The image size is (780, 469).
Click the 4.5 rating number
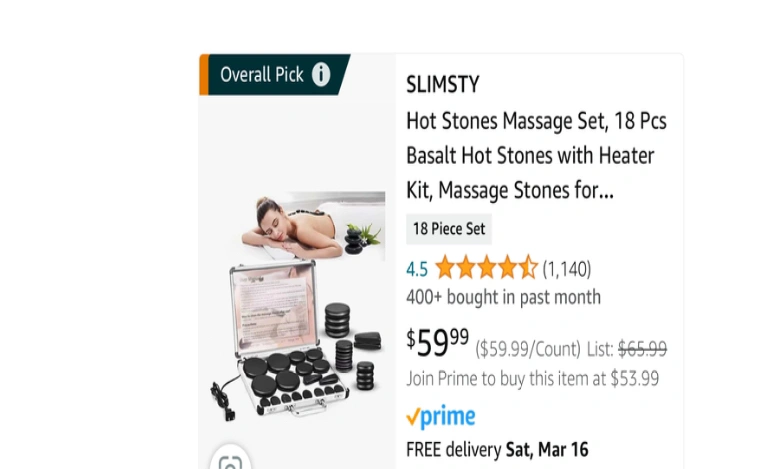[416, 269]
